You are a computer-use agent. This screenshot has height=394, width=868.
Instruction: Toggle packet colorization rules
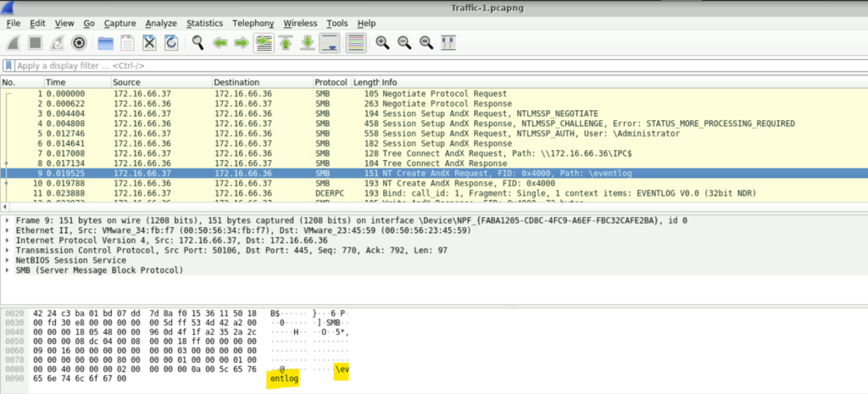tap(356, 43)
